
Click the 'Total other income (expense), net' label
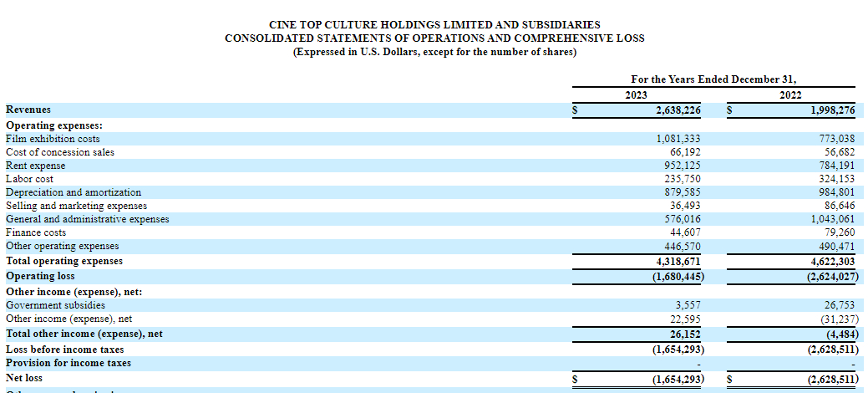coord(84,334)
